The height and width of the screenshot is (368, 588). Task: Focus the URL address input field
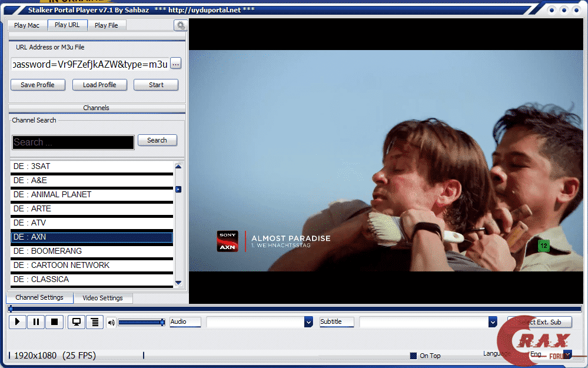[x=90, y=64]
